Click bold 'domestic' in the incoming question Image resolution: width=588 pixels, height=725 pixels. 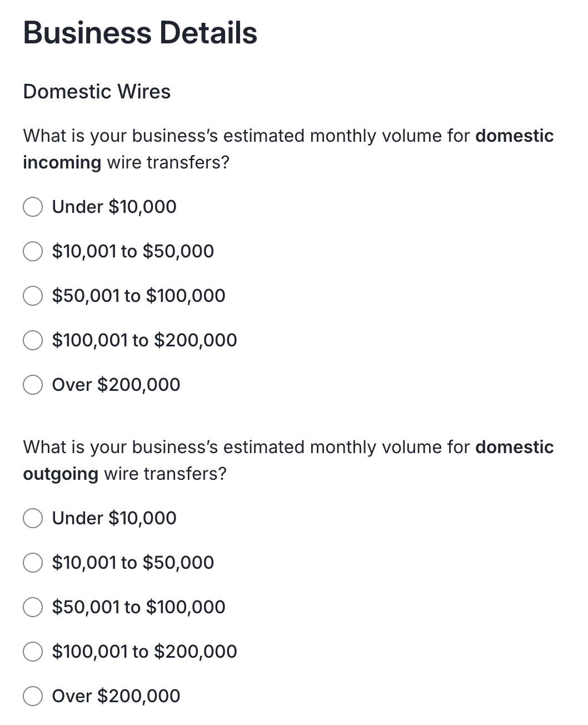point(515,136)
